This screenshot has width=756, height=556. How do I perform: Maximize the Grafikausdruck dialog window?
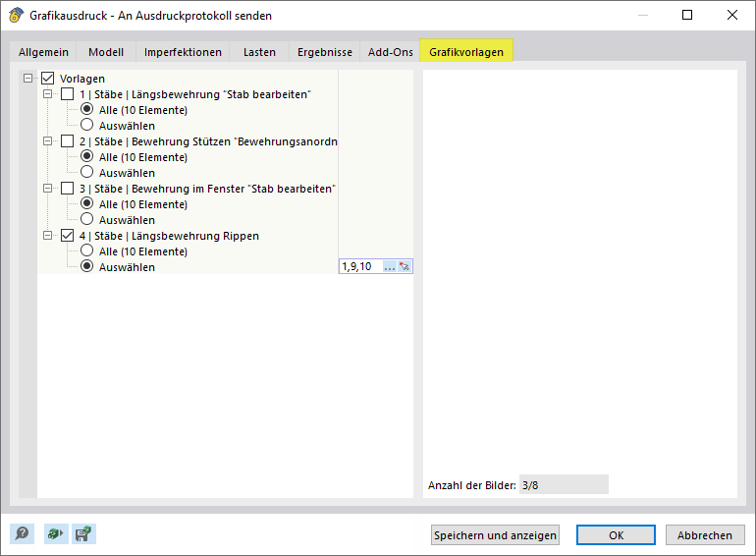tap(687, 15)
